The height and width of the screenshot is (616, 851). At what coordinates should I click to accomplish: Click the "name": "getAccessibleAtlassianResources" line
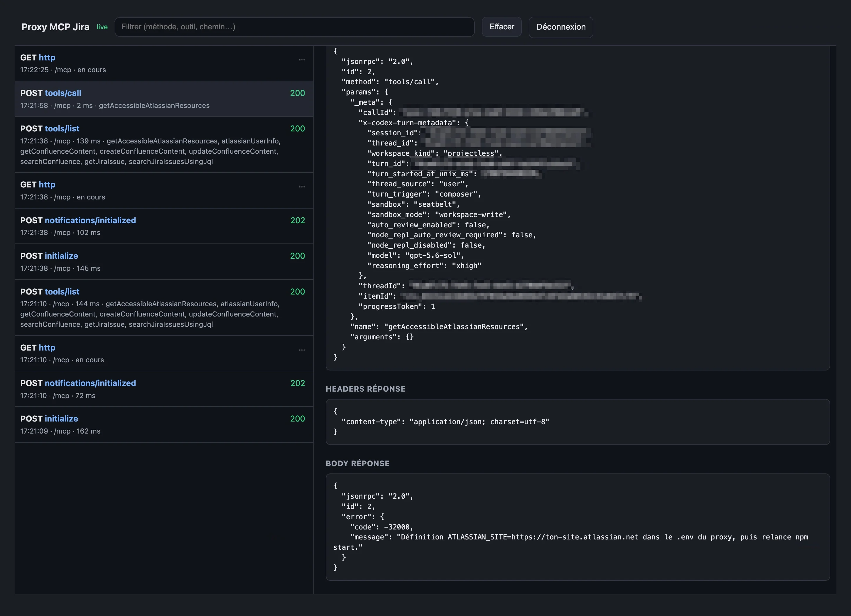[x=439, y=327]
